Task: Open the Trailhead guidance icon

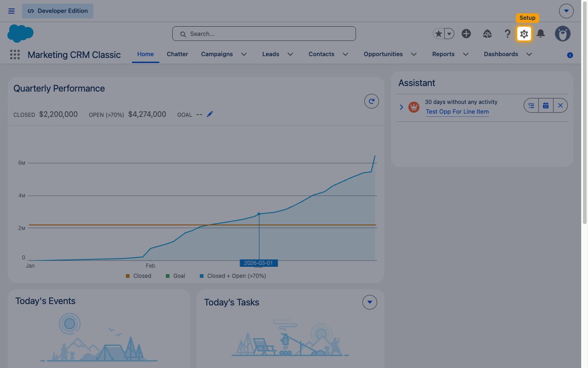Action: pyautogui.click(x=487, y=34)
